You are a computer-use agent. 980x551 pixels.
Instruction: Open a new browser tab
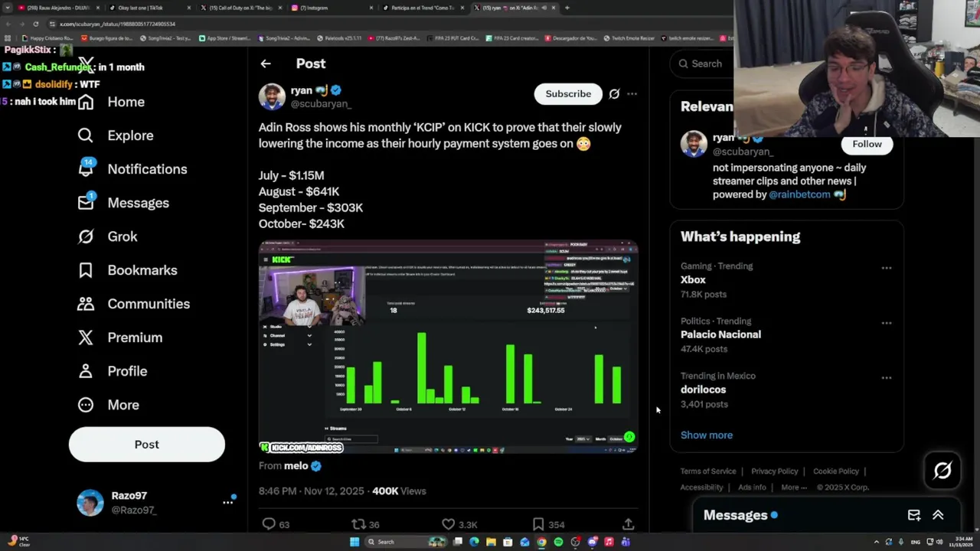(x=567, y=8)
